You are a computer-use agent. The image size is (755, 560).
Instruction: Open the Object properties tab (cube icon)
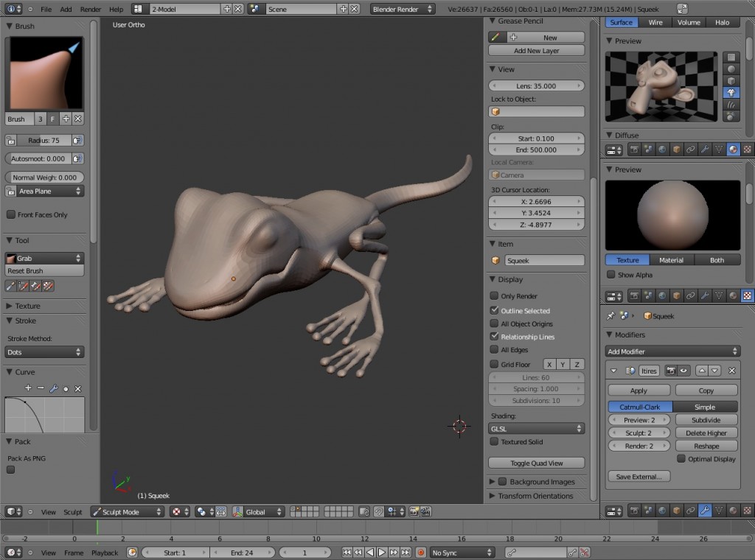point(677,296)
